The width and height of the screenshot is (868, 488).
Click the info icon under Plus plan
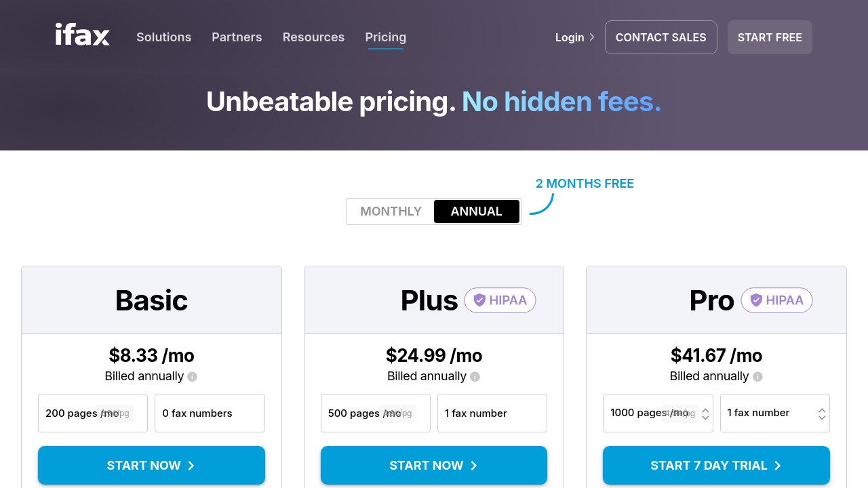point(475,377)
